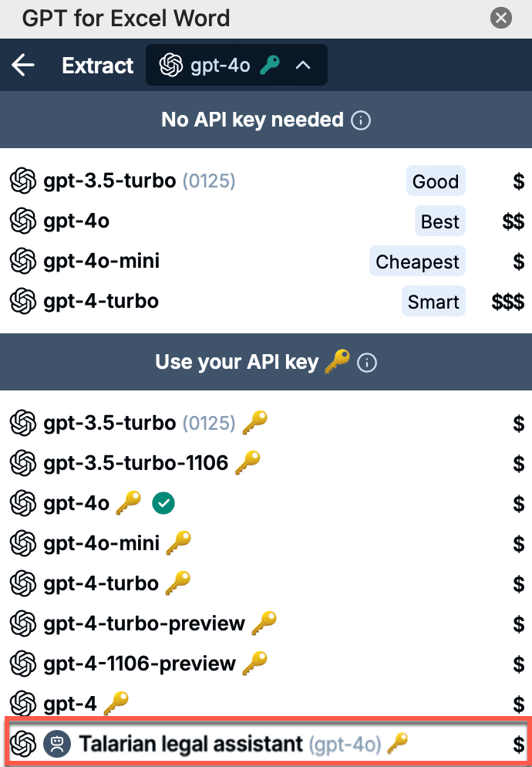Image resolution: width=532 pixels, height=767 pixels.
Task: Click robot icon of Talarian legal assistant
Action: [x=57, y=745]
